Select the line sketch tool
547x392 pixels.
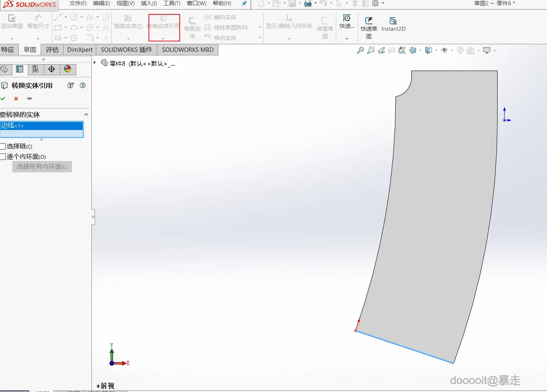[58, 17]
